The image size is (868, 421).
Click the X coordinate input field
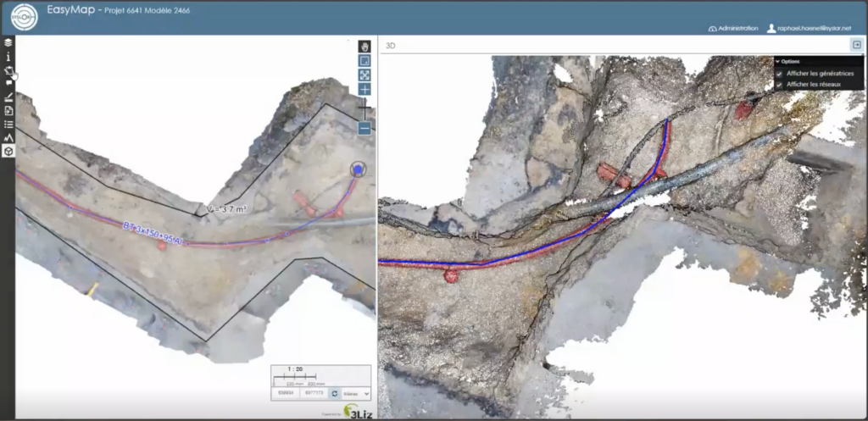point(285,393)
